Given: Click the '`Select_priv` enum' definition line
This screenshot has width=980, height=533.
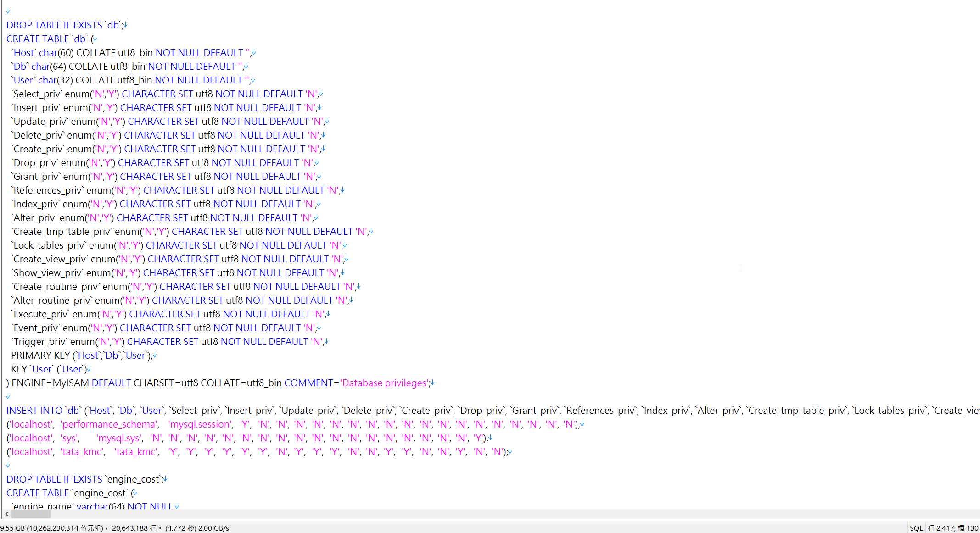Looking at the screenshot, I should pyautogui.click(x=165, y=94).
